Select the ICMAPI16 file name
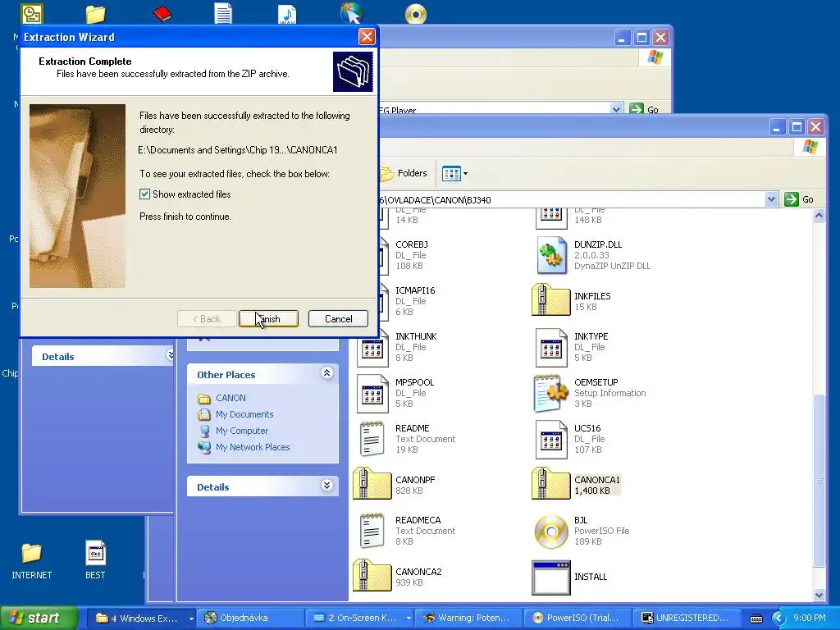840x630 pixels. click(x=415, y=290)
